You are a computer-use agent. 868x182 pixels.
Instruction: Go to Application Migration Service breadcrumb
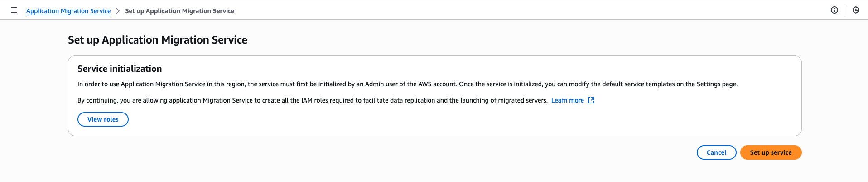(68, 11)
